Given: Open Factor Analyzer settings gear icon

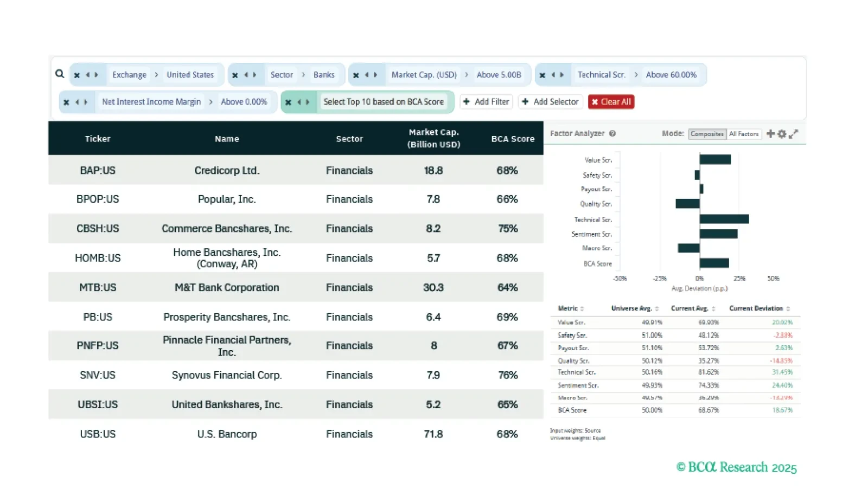Looking at the screenshot, I should coord(782,134).
